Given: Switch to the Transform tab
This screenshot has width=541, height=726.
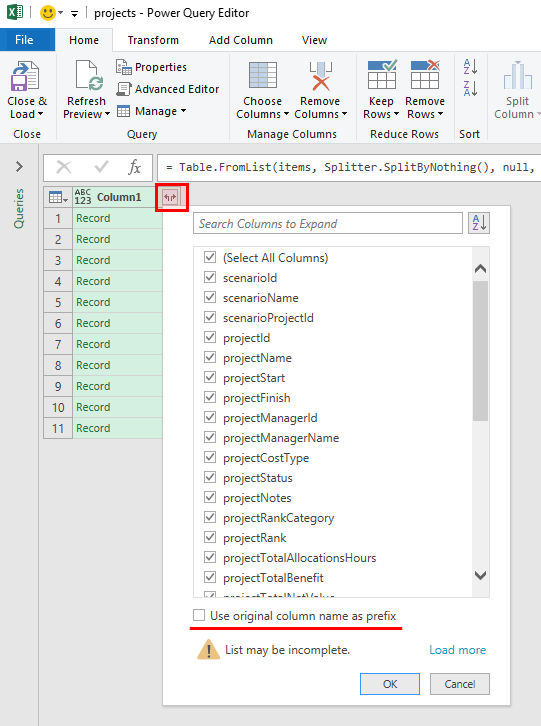Looking at the screenshot, I should pos(153,40).
